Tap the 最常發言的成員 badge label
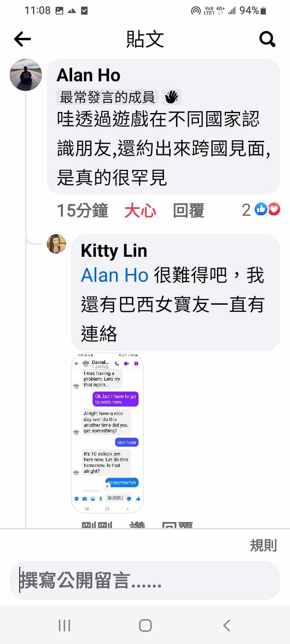The image size is (290, 644). pos(108,97)
